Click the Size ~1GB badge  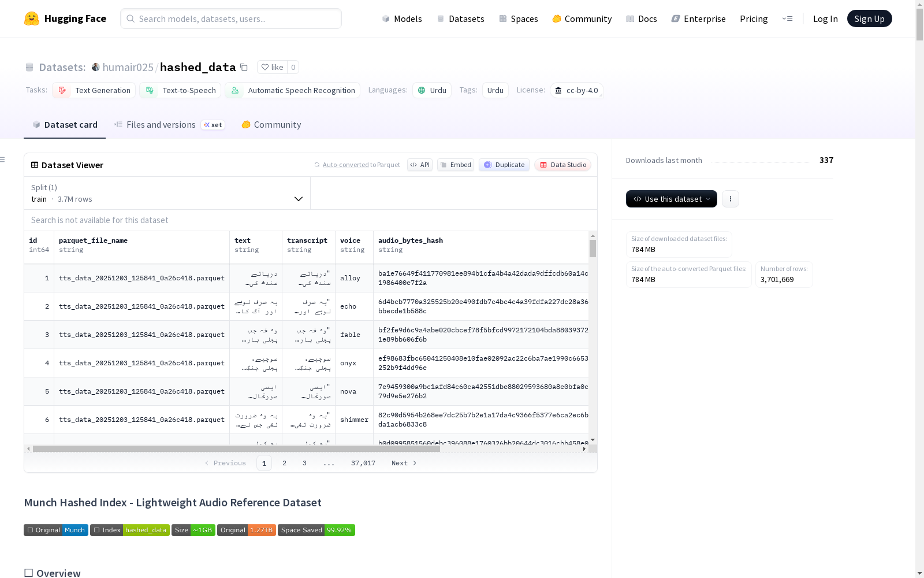click(x=193, y=530)
